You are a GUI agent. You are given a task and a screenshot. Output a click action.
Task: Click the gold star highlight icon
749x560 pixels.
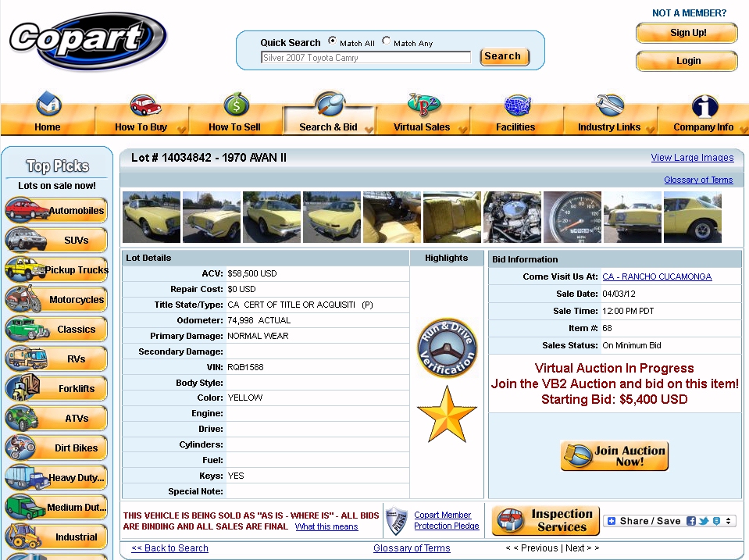pos(447,414)
